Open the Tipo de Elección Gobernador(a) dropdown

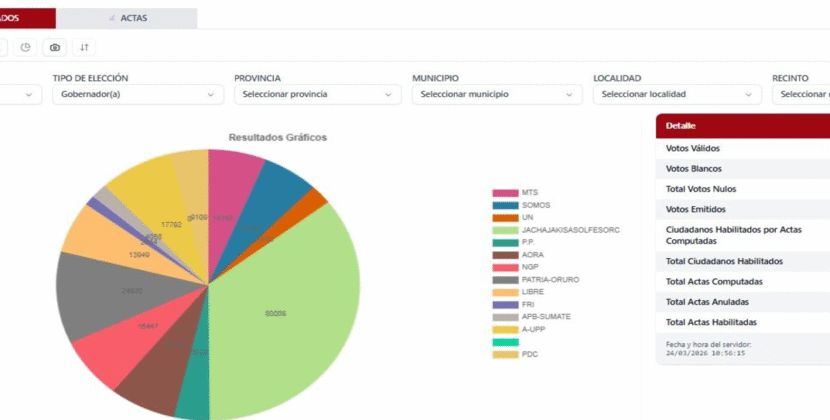click(x=138, y=94)
